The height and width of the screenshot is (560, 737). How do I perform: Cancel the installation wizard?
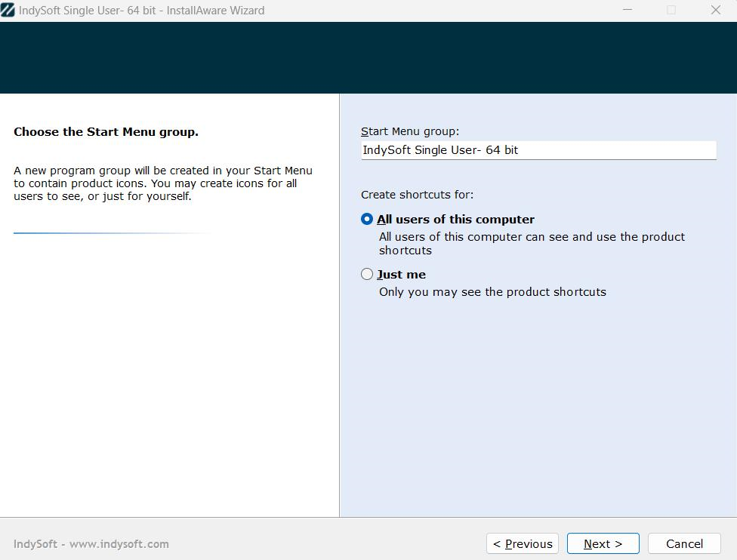click(x=684, y=543)
